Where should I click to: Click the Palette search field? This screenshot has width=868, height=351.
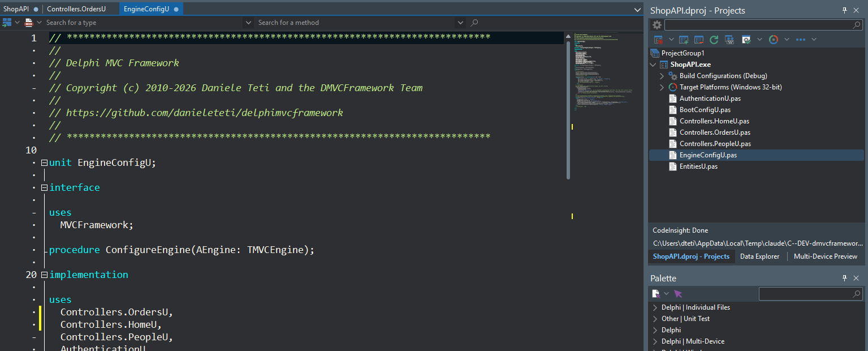[x=810, y=294]
